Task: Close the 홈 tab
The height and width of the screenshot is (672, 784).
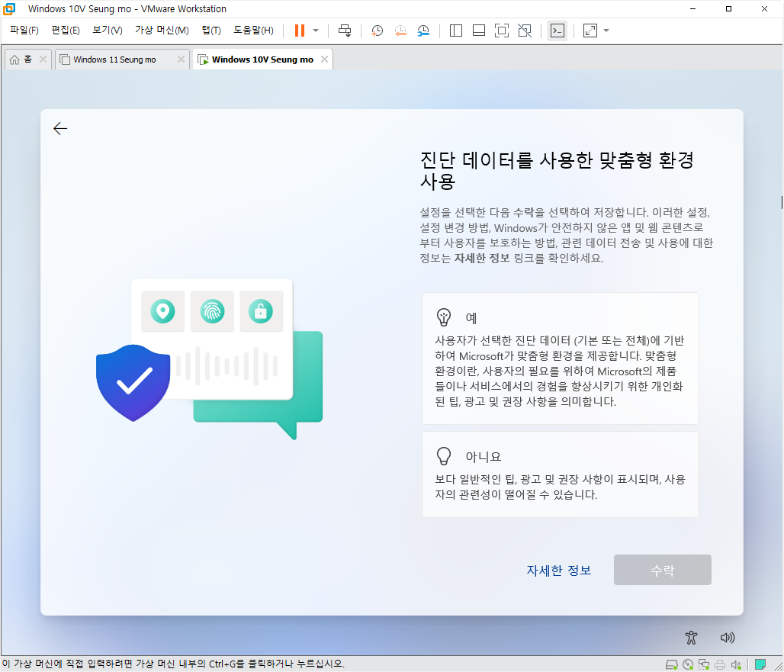Action: pyautogui.click(x=43, y=59)
